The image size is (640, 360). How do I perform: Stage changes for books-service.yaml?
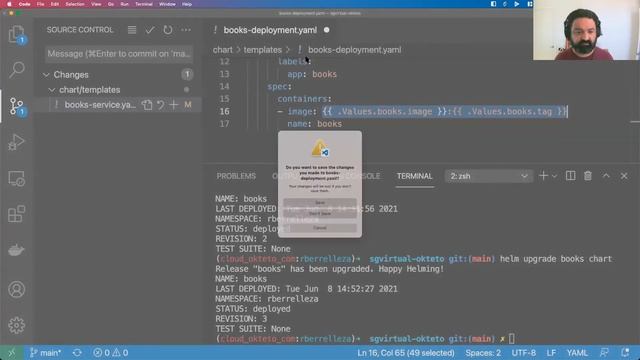174,105
